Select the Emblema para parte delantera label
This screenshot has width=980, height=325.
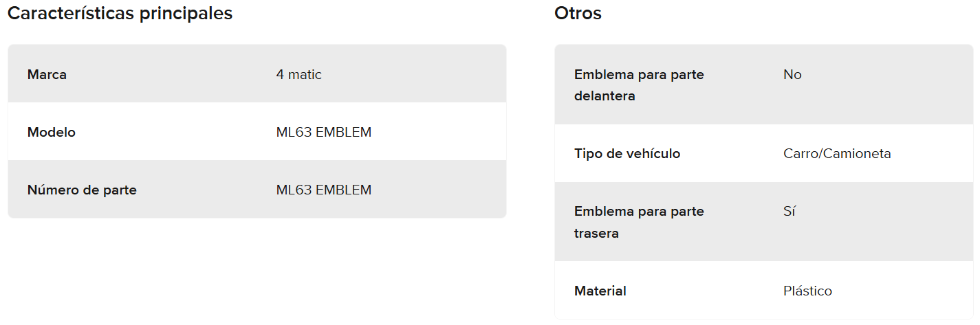click(639, 85)
